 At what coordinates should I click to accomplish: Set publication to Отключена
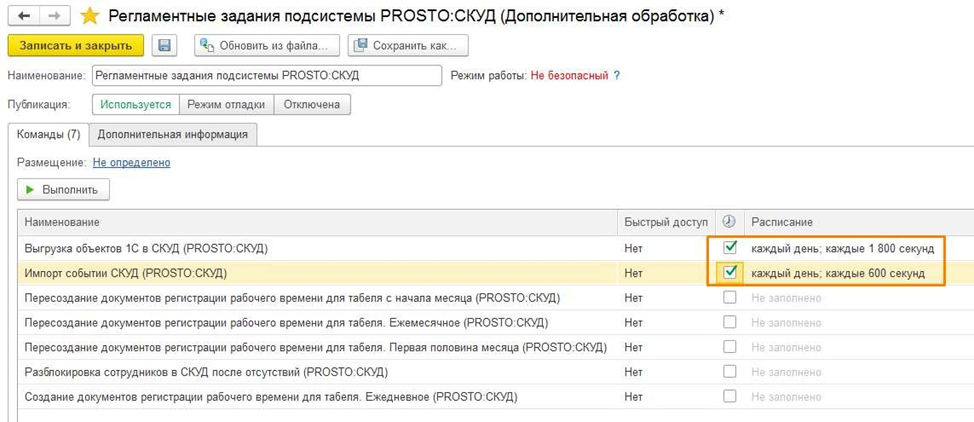312,104
